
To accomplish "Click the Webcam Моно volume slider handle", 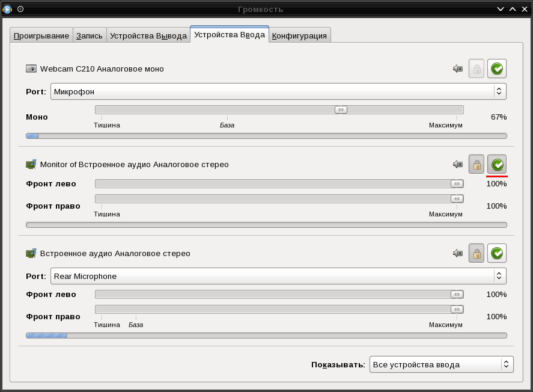I will 341,109.
